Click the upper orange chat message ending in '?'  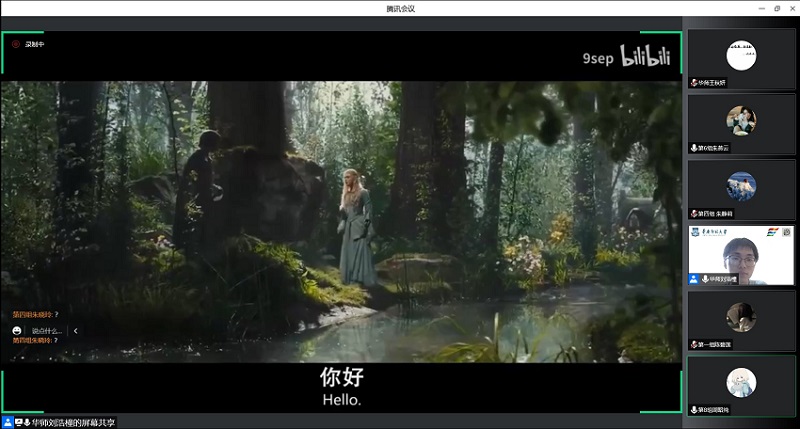pyautogui.click(x=35, y=314)
